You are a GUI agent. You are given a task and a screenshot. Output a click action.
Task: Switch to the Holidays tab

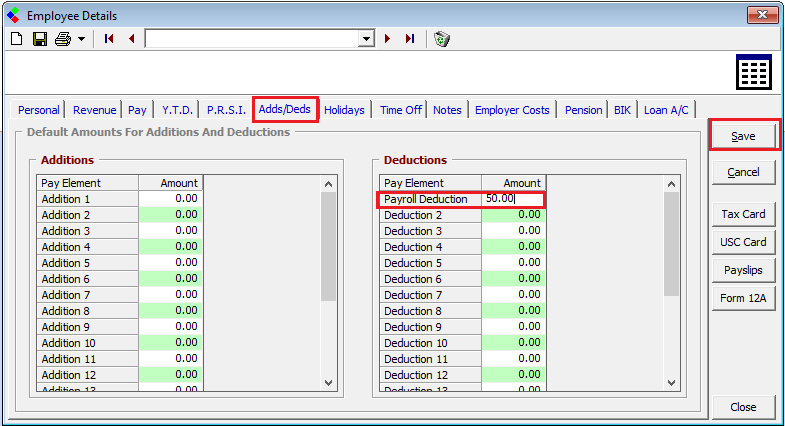pyautogui.click(x=344, y=110)
